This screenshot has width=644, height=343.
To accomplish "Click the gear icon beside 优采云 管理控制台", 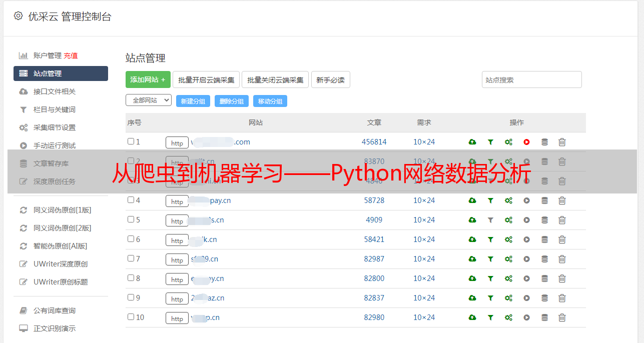I will click(18, 16).
